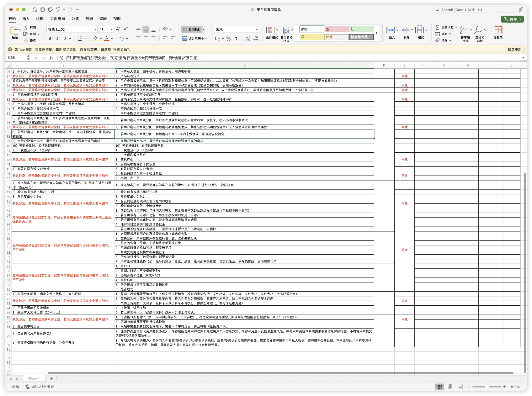Open the font name dropdown 等线 (正文)
The height and width of the screenshot is (396, 532).
pyautogui.click(x=72, y=29)
